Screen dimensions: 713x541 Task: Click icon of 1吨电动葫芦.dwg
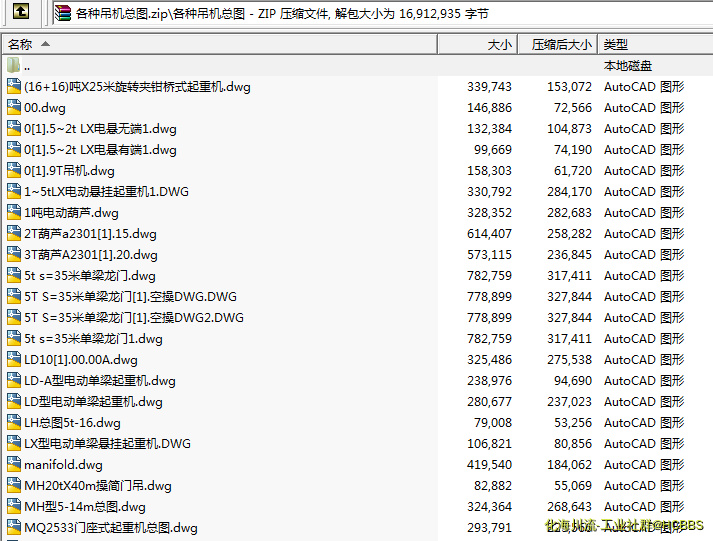pyautogui.click(x=14, y=212)
